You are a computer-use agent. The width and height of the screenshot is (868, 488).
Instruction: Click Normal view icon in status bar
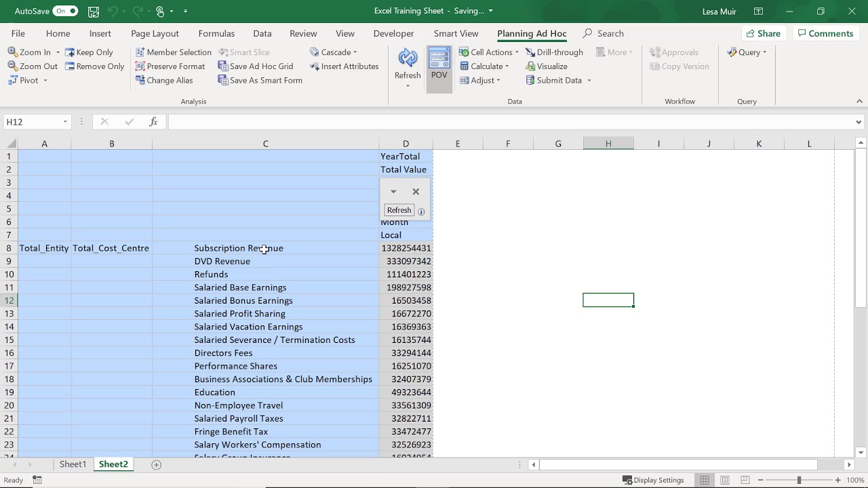point(705,480)
